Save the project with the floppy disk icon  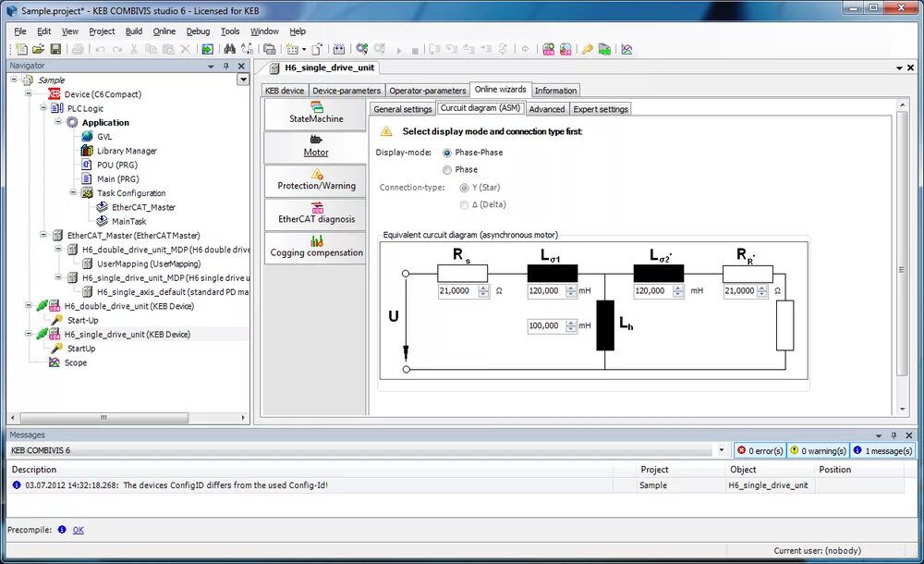pyautogui.click(x=55, y=49)
